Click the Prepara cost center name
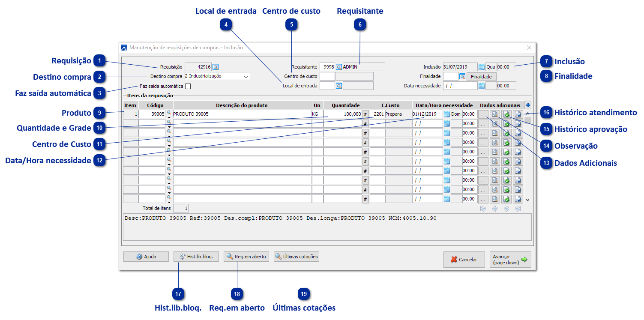Image resolution: width=644 pixels, height=320 pixels. [398, 114]
